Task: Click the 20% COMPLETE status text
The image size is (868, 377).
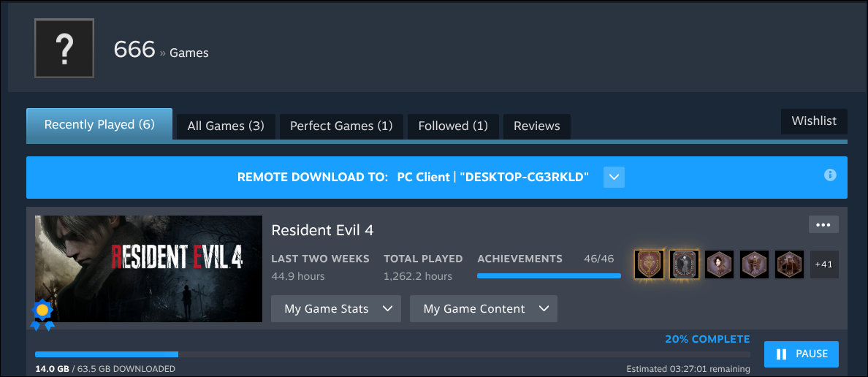Action: point(707,339)
